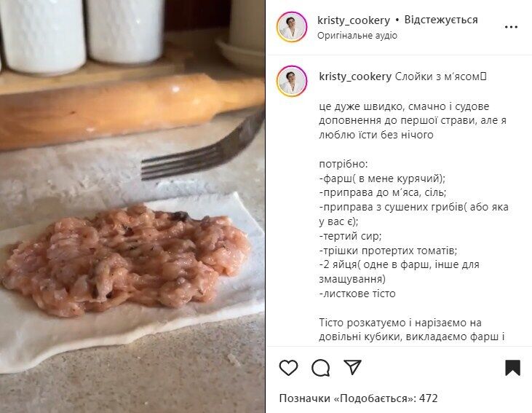View the list of 472 likes

(358, 398)
